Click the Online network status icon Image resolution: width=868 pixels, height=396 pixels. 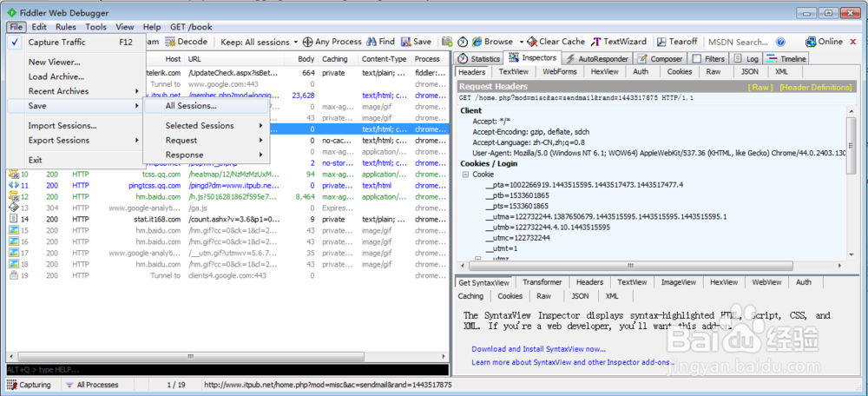tap(811, 42)
